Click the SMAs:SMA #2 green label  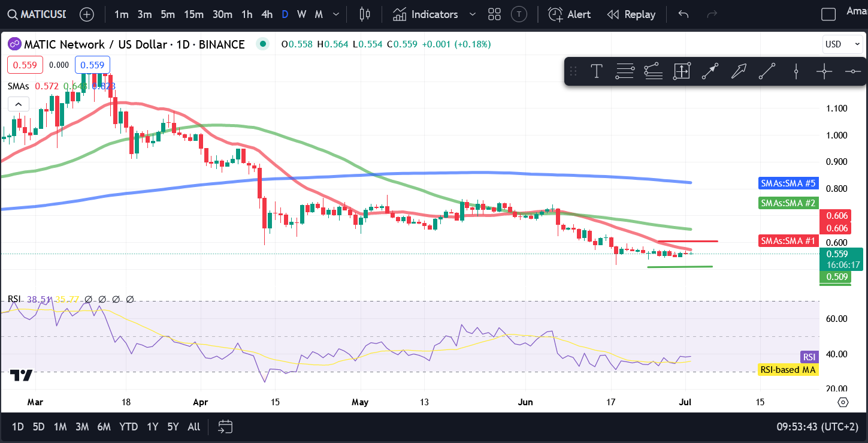(788, 203)
